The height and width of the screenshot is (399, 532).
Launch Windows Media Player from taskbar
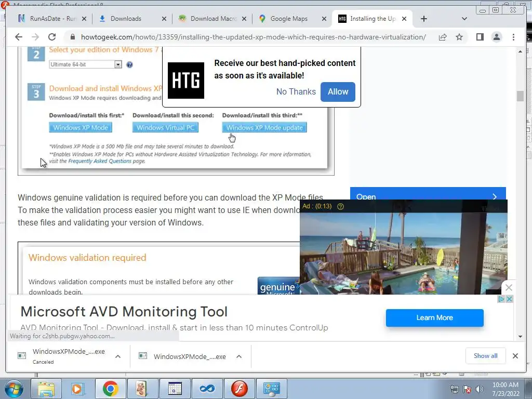click(x=77, y=389)
